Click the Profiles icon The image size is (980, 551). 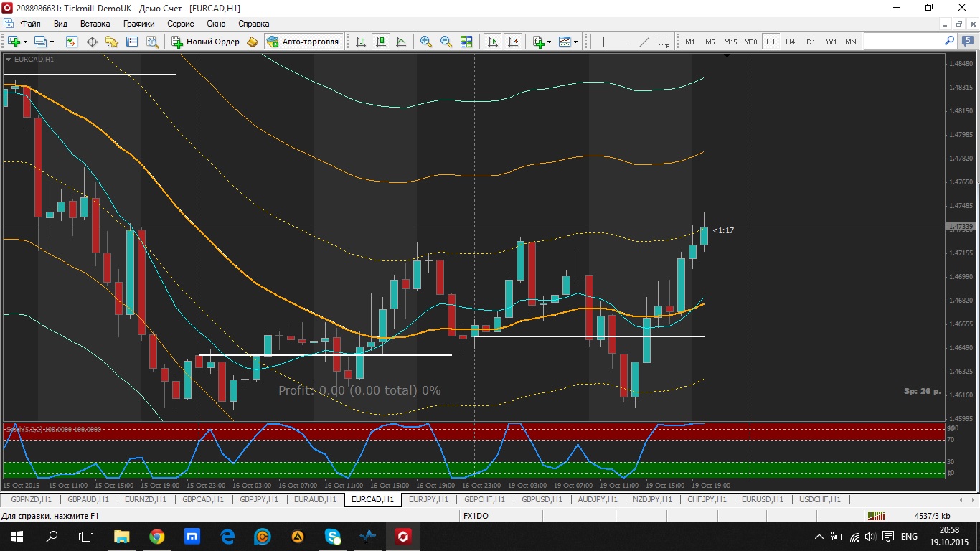click(x=40, y=42)
